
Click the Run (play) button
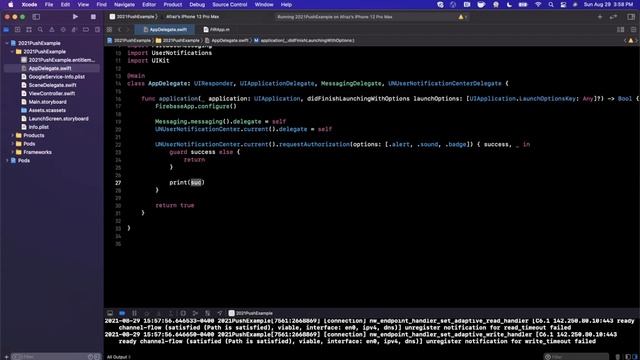pos(75,17)
